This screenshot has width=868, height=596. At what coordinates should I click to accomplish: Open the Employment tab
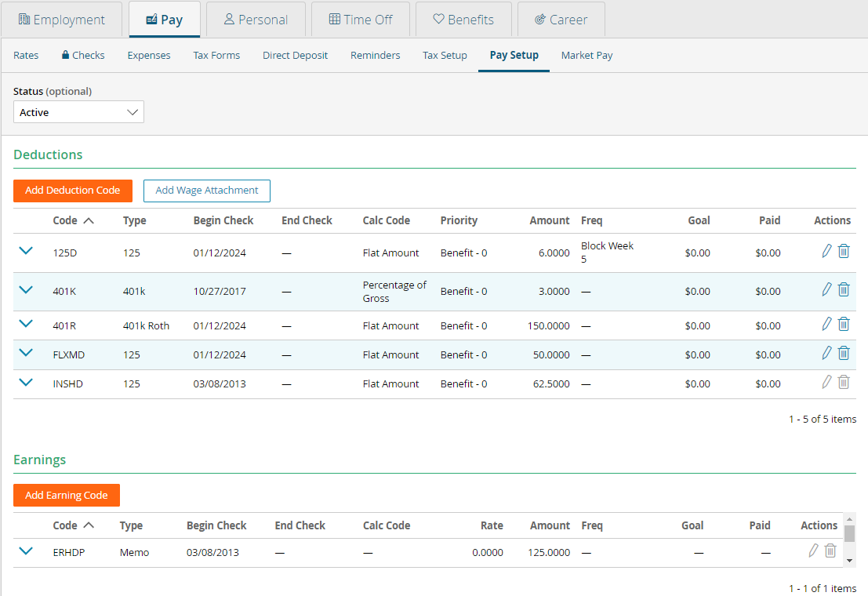(x=61, y=20)
